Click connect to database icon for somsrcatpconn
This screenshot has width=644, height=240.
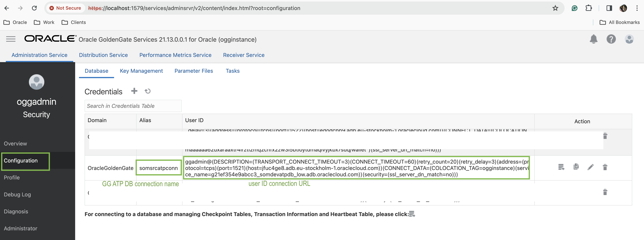561,167
